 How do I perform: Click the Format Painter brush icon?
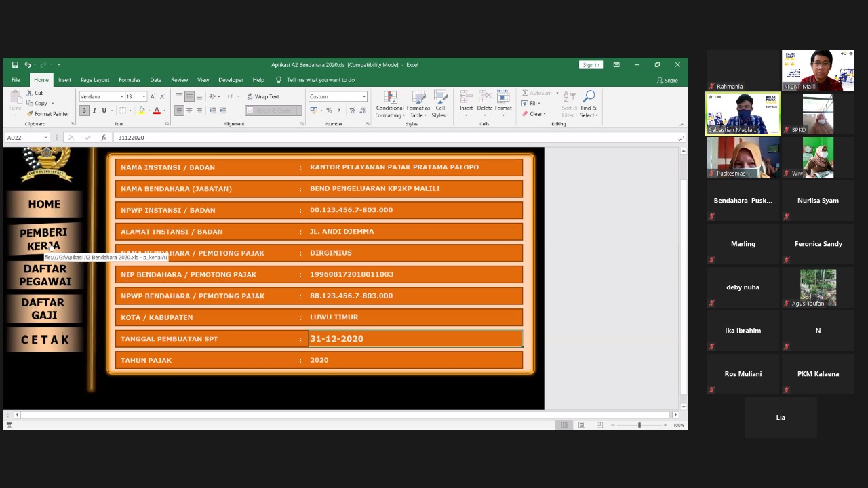pyautogui.click(x=31, y=114)
